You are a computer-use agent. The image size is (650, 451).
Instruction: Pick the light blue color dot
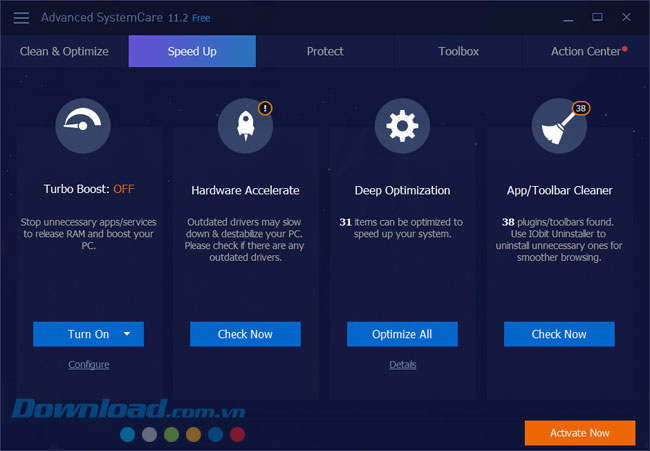pyautogui.click(x=127, y=434)
